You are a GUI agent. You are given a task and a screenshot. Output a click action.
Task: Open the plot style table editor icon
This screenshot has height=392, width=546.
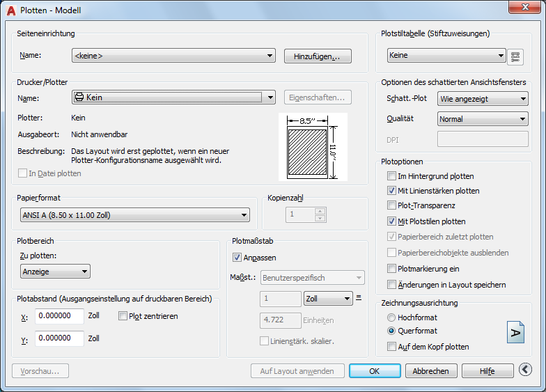pos(515,56)
